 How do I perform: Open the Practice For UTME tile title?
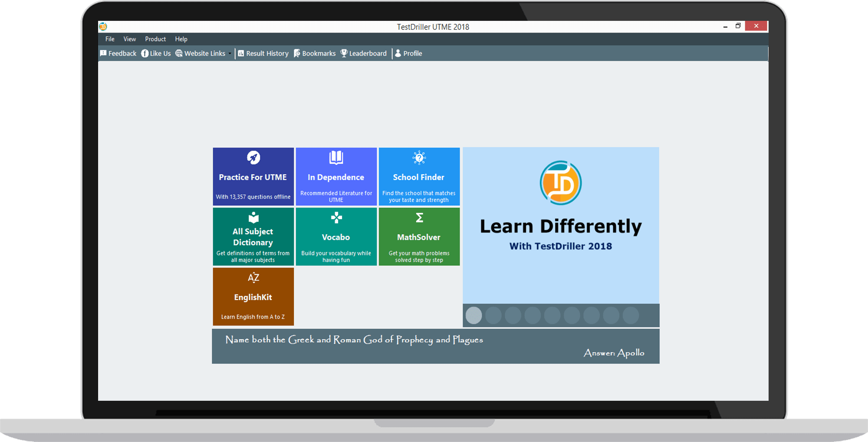click(x=253, y=177)
